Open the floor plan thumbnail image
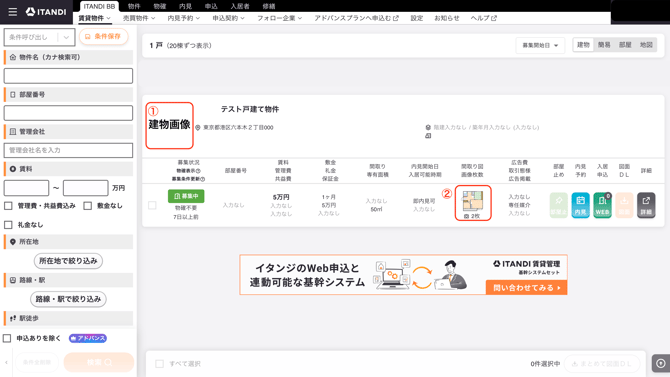Viewport: 670px width, 377px height. click(473, 200)
